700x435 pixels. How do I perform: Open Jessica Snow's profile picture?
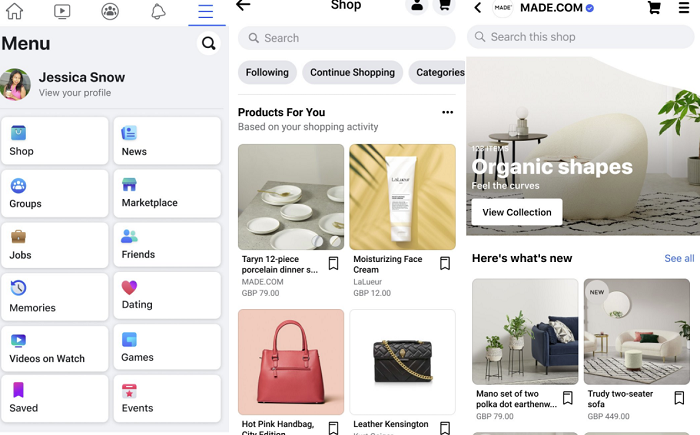[15, 84]
